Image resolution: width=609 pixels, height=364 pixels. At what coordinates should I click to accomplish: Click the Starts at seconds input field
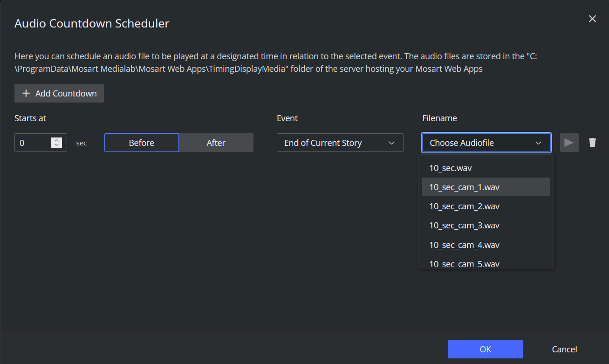(x=33, y=143)
